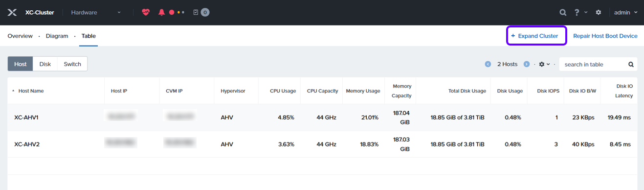
Task: Open the question mark help menu
Action: (x=581, y=12)
